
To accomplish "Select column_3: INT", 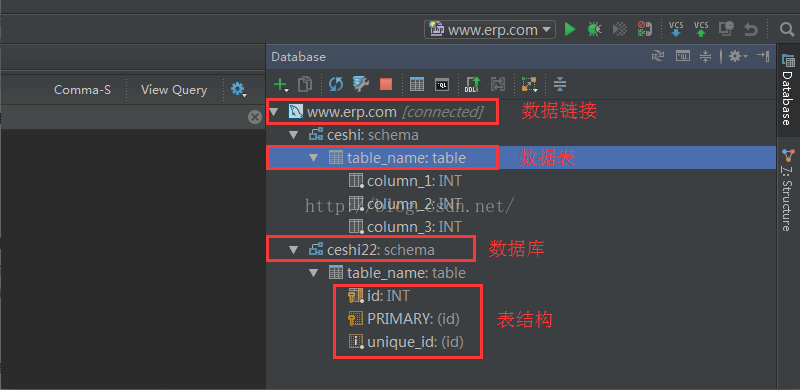I will pos(405,226).
